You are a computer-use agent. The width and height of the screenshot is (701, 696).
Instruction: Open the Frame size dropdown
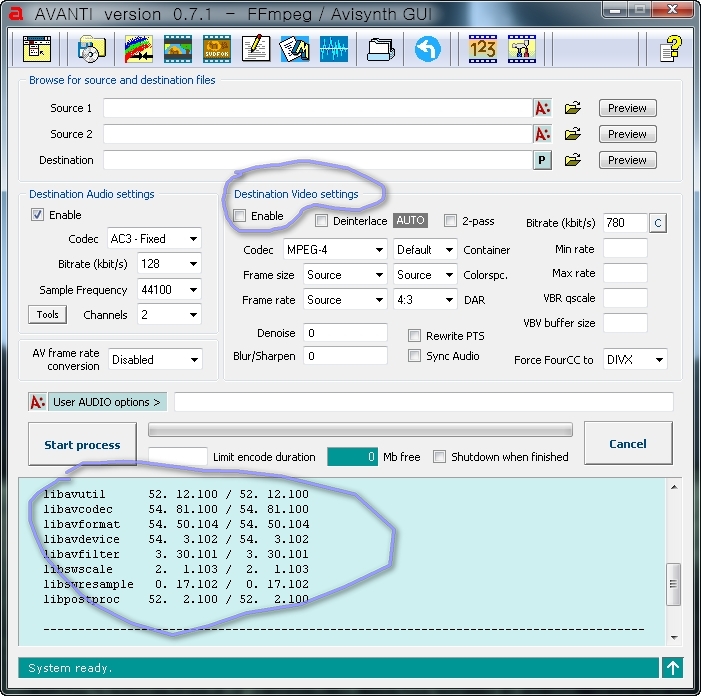click(x=345, y=274)
